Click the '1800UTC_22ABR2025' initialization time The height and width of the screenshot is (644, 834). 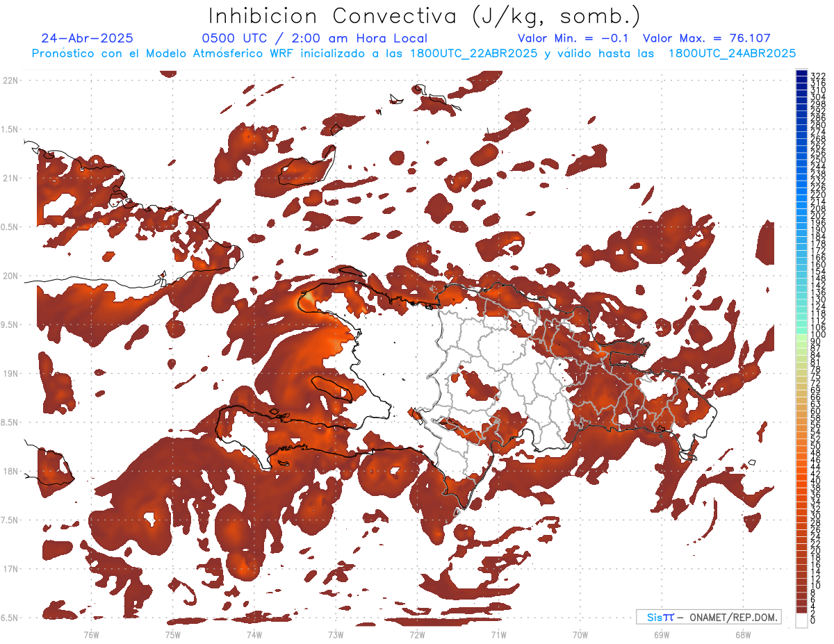(472, 53)
